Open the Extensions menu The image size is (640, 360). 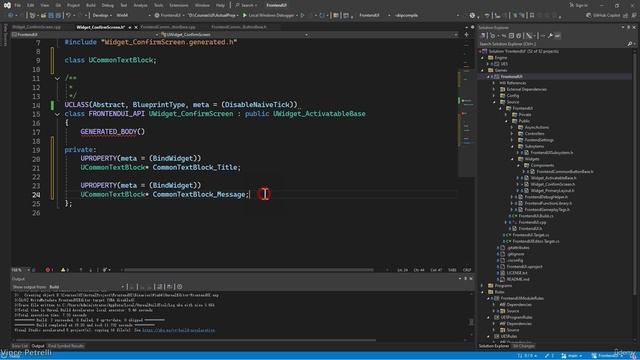pos(179,5)
